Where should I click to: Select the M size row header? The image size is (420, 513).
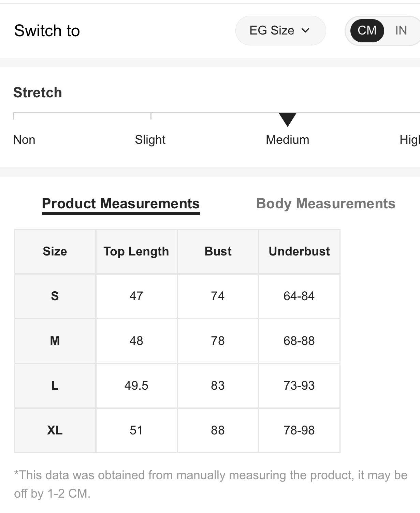(55, 341)
